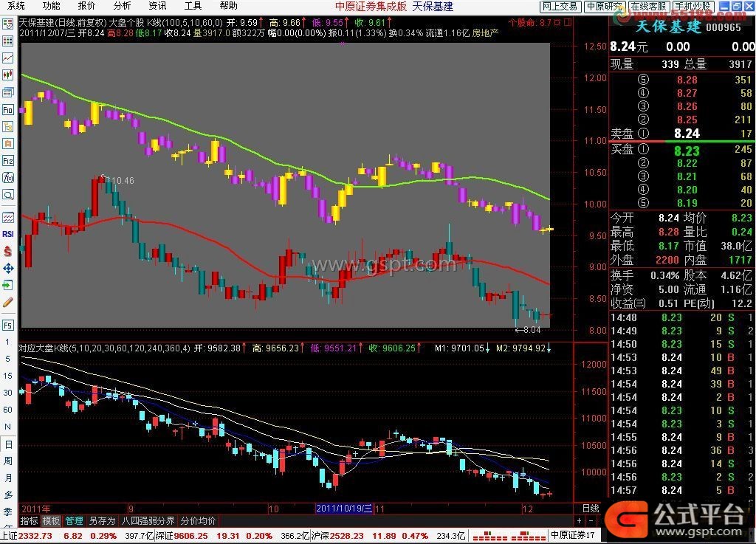Open the candlestick K-line chart icon
Screen dimensions: 756x544
(7, 75)
